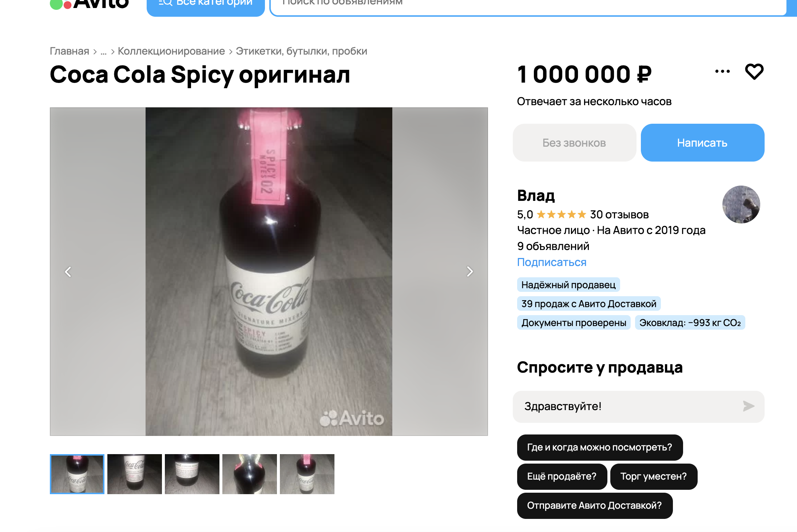
Task: Open the fifth bottle thumbnail
Action: pos(307,474)
